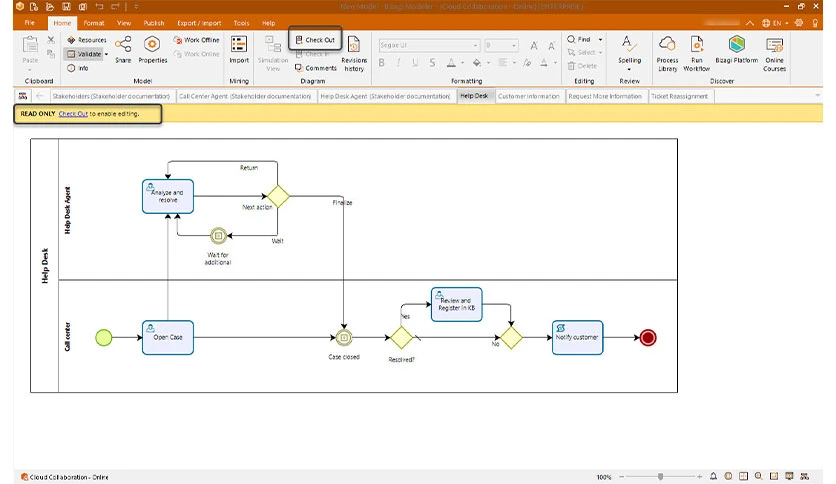Open the font name combo box
Screen dimensions: 836x484
[429, 45]
